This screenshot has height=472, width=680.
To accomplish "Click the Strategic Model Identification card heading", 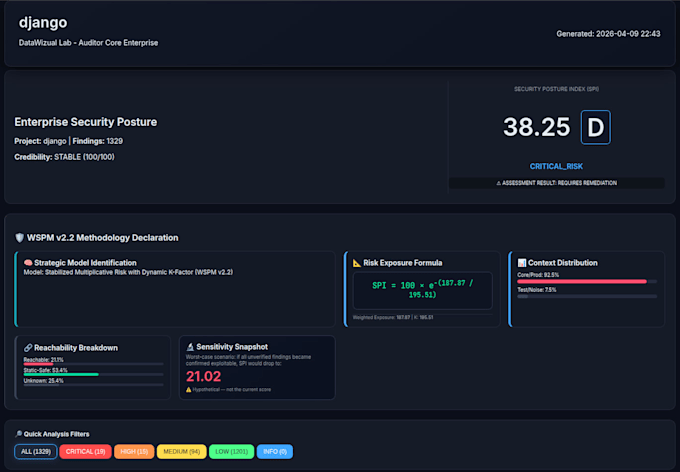I will point(85,263).
